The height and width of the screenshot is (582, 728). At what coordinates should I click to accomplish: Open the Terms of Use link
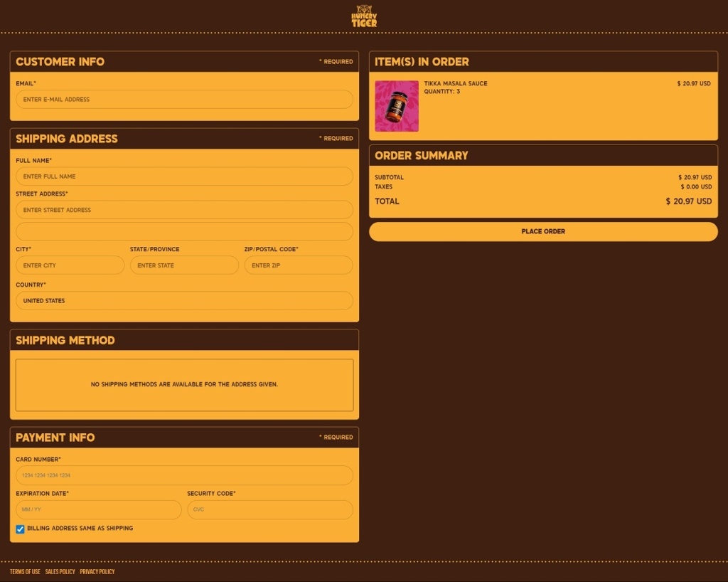25,572
